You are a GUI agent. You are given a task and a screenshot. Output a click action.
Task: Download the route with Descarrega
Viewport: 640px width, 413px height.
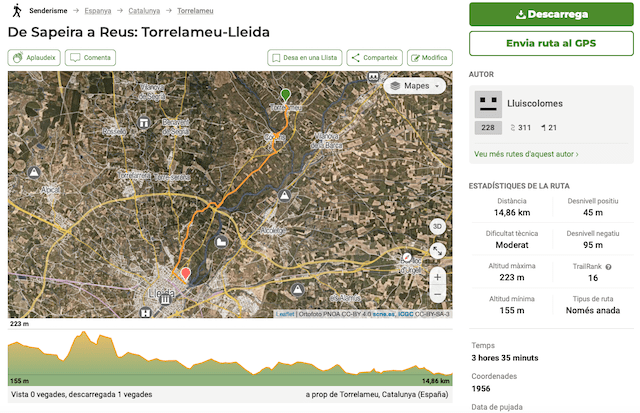[551, 15]
